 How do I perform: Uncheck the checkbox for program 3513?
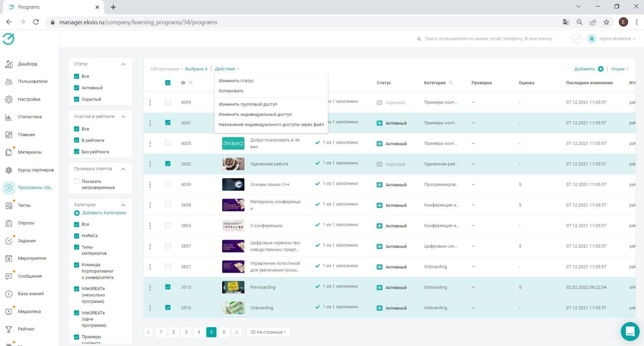pyautogui.click(x=168, y=287)
